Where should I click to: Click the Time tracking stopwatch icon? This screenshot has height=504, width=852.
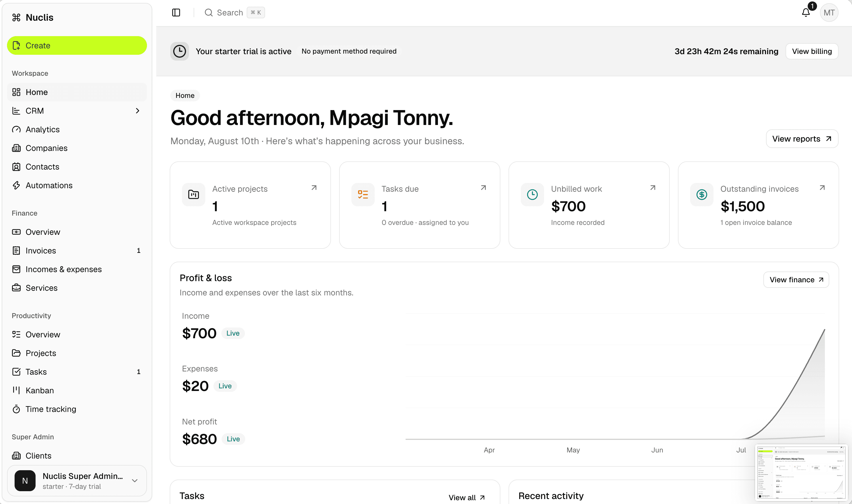click(16, 409)
